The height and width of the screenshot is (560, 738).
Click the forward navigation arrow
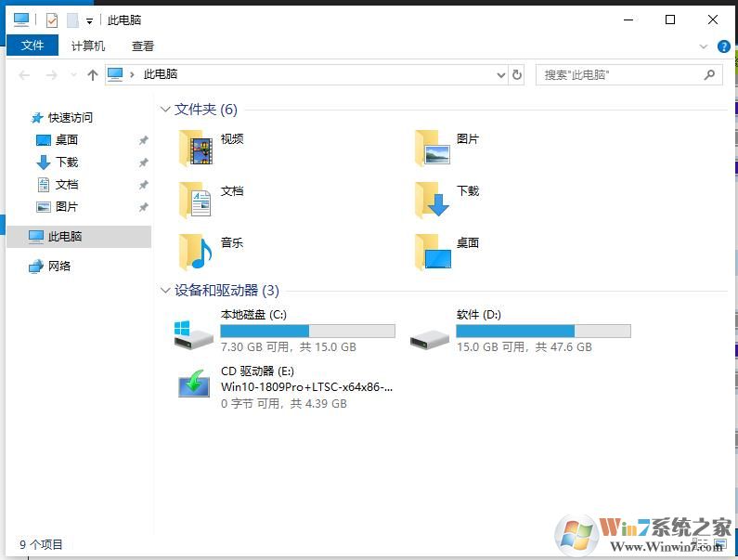click(52, 75)
